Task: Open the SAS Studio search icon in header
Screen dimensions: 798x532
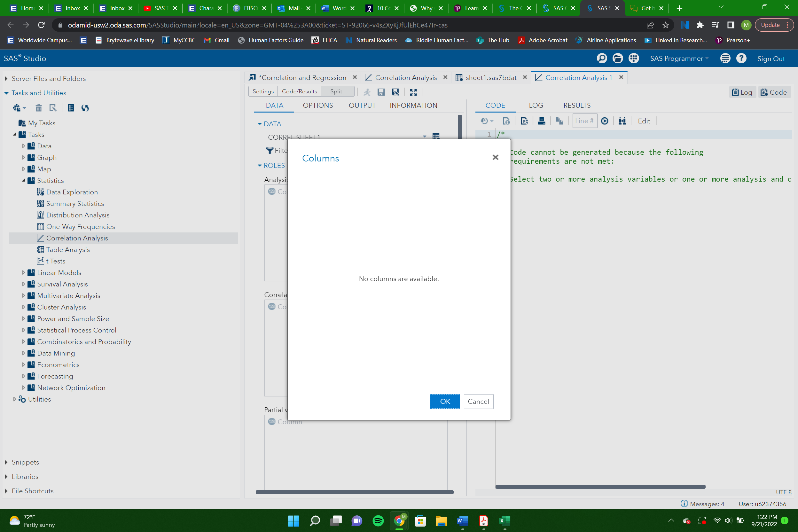Action: 602,59
